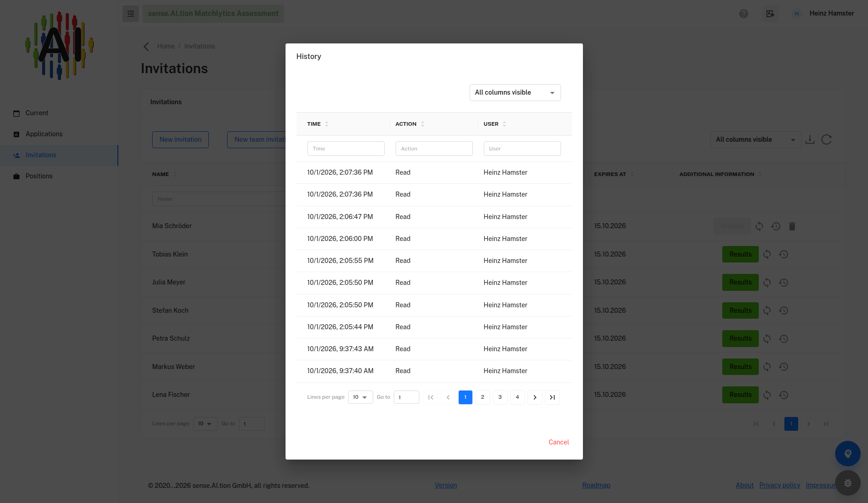Open Invitations lines per page dropdown
The width and height of the screenshot is (868, 503).
[x=205, y=424]
